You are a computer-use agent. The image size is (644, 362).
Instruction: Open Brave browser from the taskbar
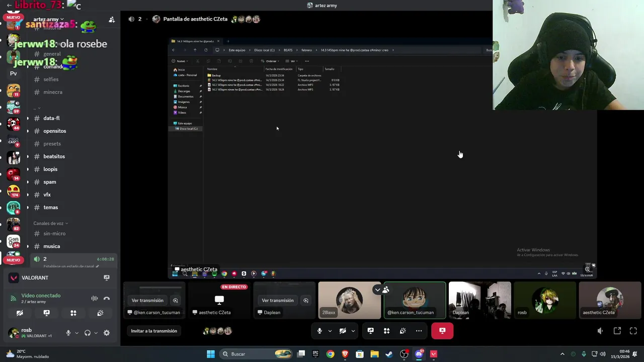pyautogui.click(x=345, y=354)
